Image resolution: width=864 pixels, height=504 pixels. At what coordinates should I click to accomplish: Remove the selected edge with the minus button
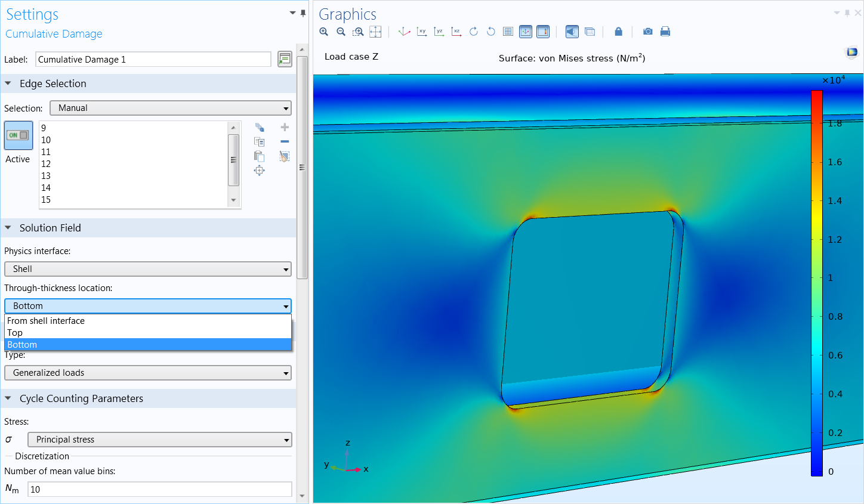point(285,142)
